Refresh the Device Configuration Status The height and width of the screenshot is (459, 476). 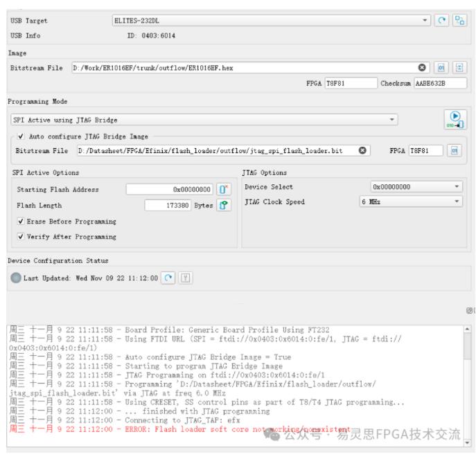point(169,278)
